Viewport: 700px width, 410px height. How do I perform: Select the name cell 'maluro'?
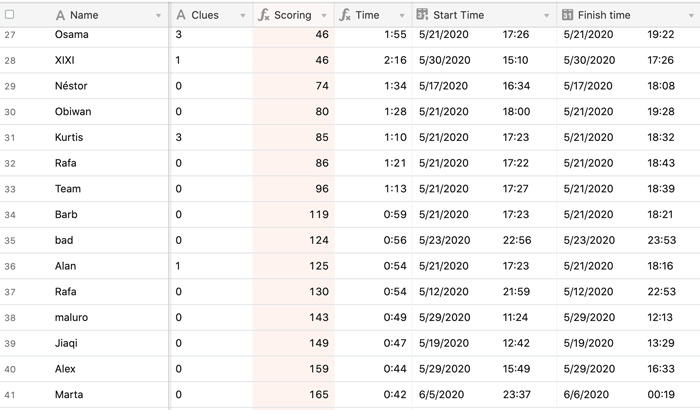click(71, 318)
